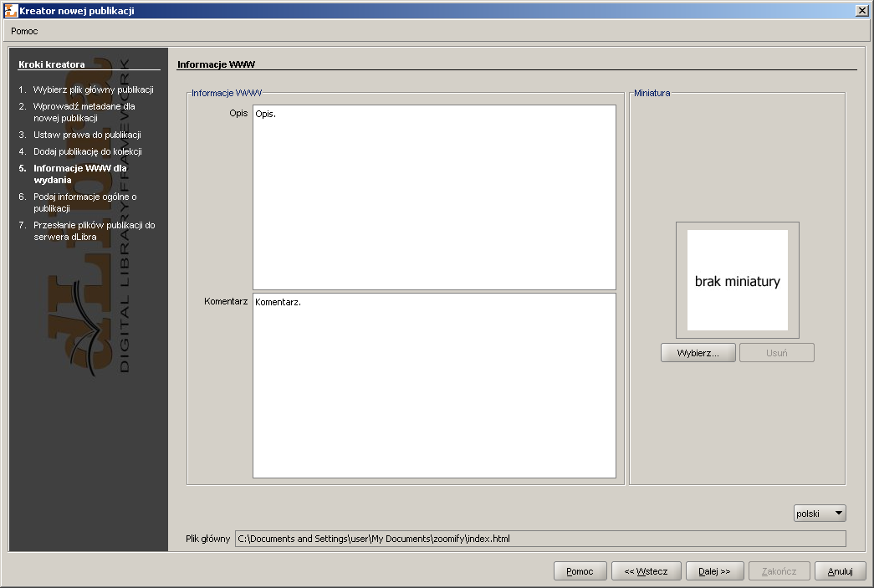Viewport: 874px width, 588px height.
Task: Select step 6 Podaj informacje ogólne o publikacji
Action: [x=78, y=202]
